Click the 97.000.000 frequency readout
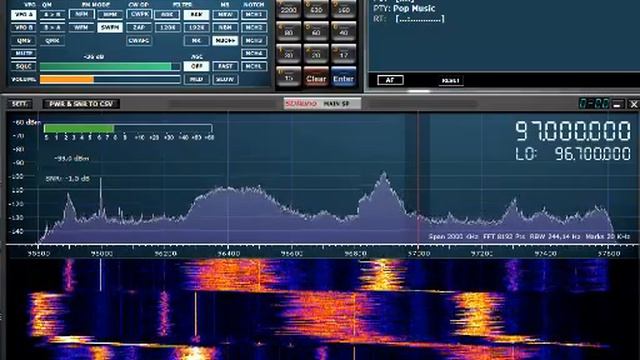This screenshot has width=640, height=360. point(573,131)
